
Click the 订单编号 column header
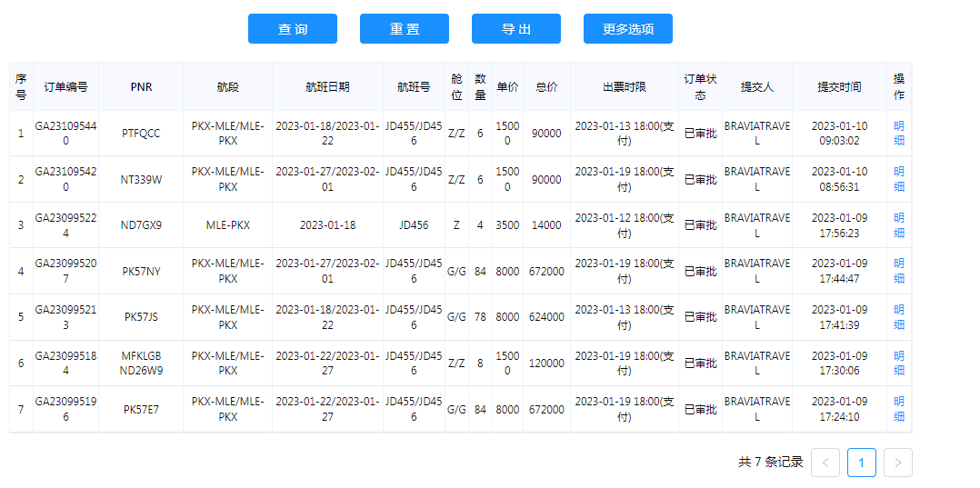65,87
